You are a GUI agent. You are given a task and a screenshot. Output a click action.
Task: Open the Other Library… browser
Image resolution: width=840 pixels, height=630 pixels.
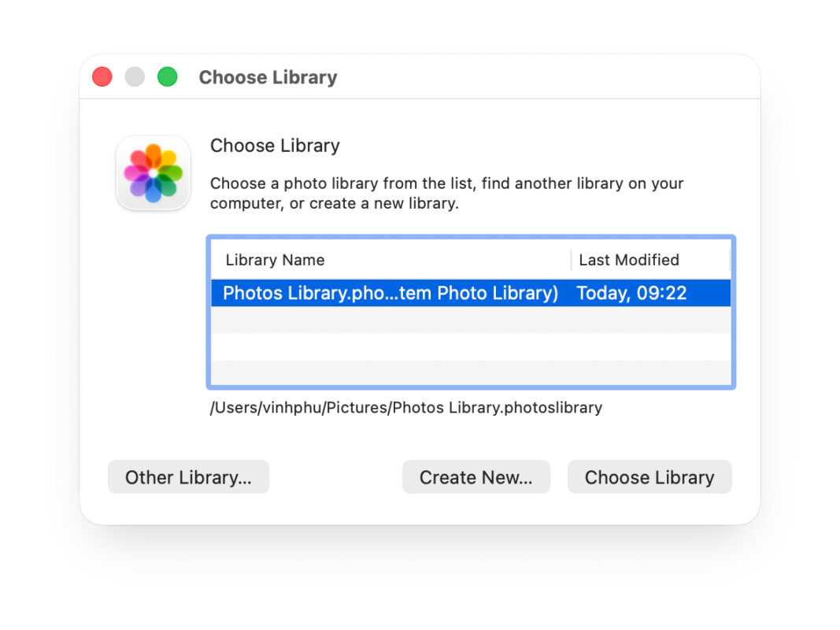pyautogui.click(x=189, y=476)
